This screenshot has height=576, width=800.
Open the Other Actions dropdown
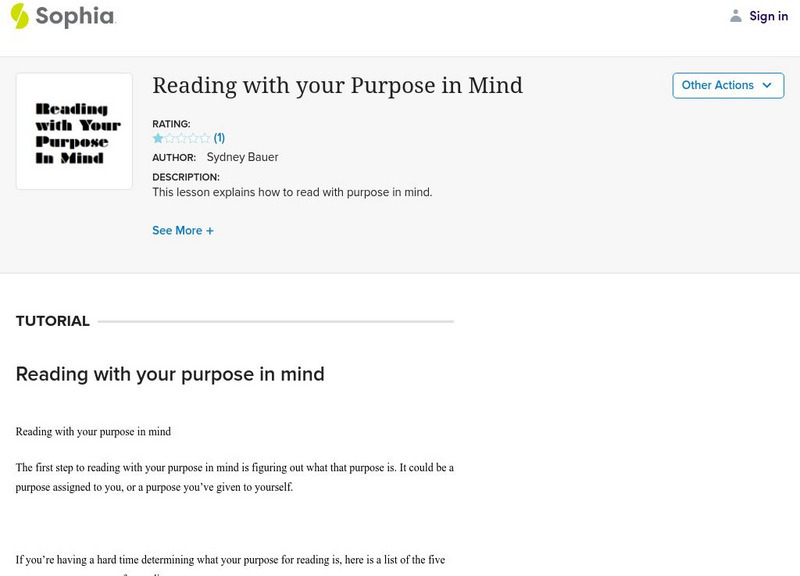point(717,85)
